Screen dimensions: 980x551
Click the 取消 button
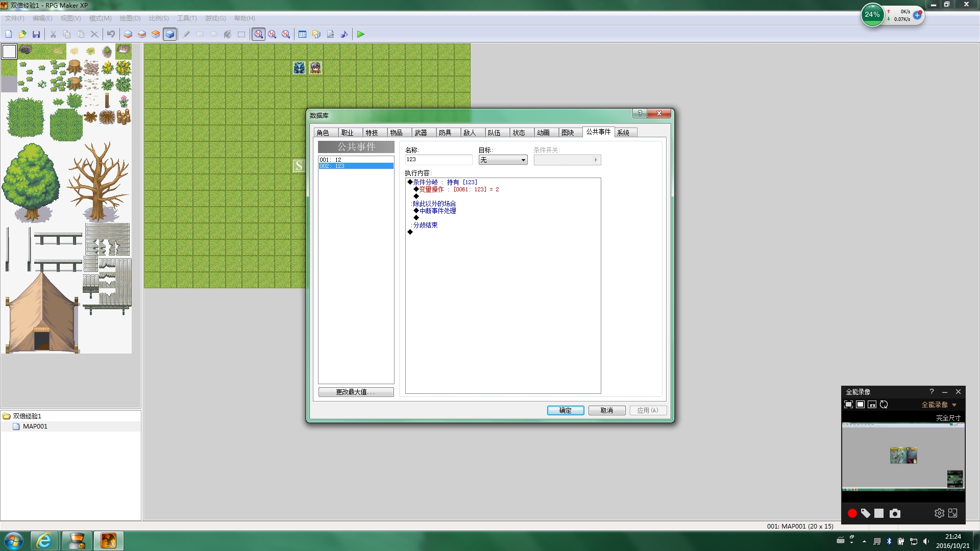[607, 411]
